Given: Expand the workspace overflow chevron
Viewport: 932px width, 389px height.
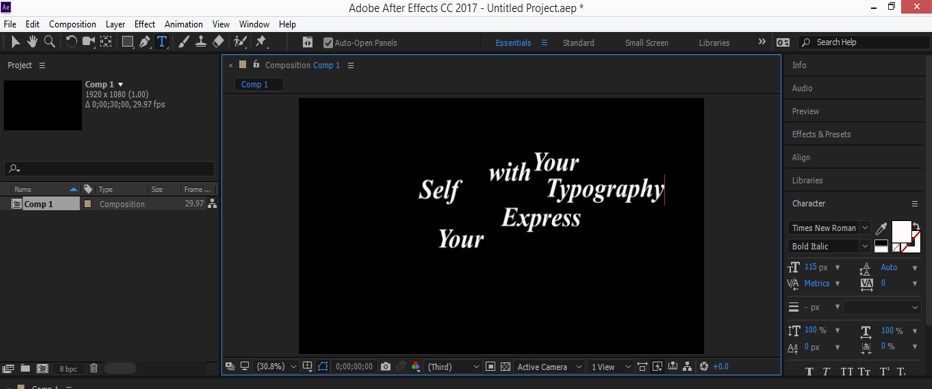Looking at the screenshot, I should (762, 42).
